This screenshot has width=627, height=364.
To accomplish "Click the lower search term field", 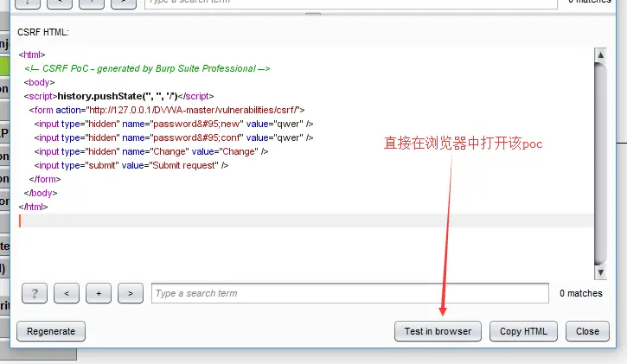I will click(350, 293).
